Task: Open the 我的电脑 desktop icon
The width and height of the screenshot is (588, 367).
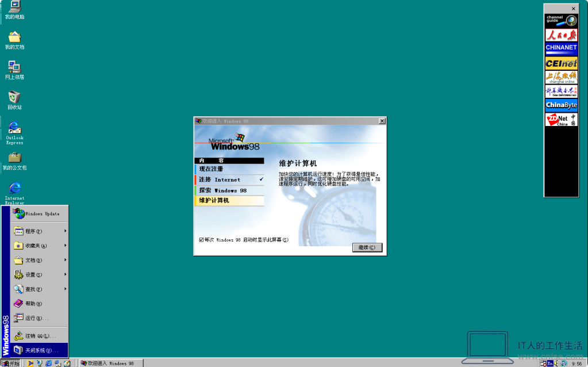Action: tap(14, 10)
